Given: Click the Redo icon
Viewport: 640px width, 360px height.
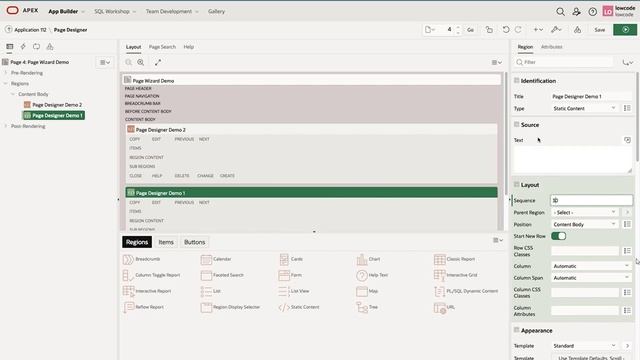Looking at the screenshot, I should [518, 30].
